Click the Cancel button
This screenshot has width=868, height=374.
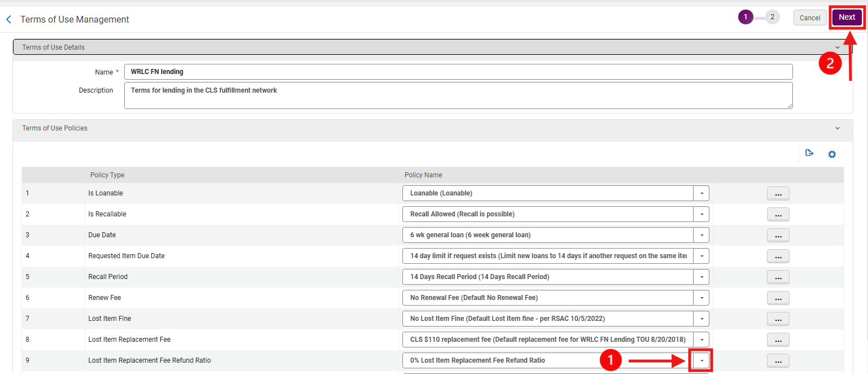point(810,18)
